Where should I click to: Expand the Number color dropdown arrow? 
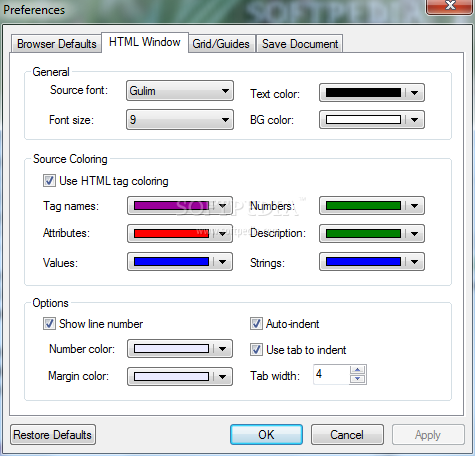223,349
